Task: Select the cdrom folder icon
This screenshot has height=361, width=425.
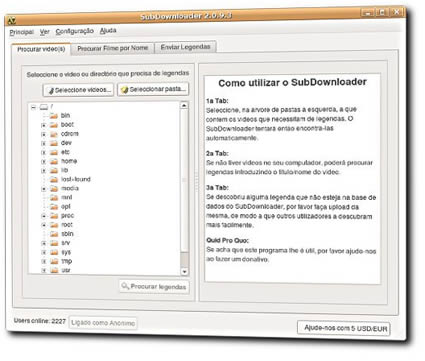Action: tap(54, 134)
